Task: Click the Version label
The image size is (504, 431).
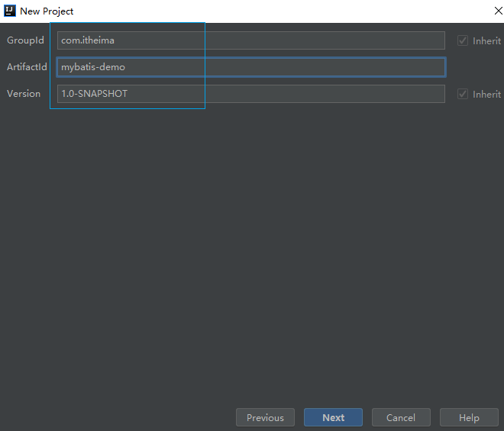Action: [x=24, y=94]
